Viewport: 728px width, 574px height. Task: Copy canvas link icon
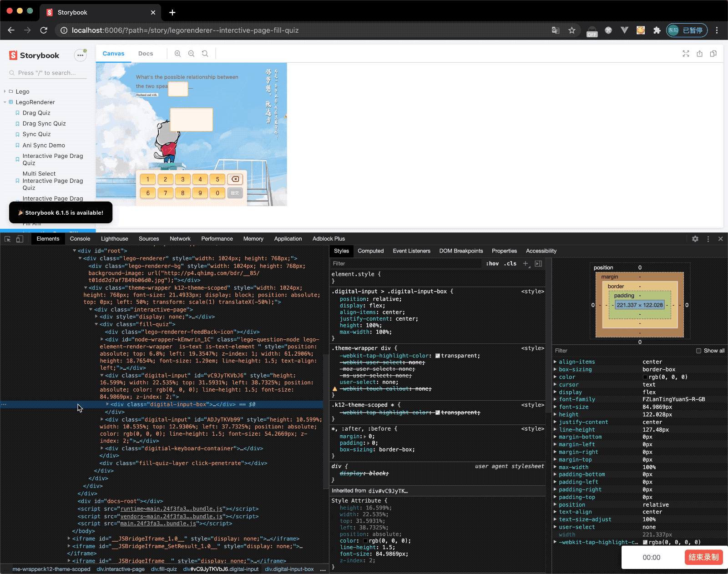(713, 54)
